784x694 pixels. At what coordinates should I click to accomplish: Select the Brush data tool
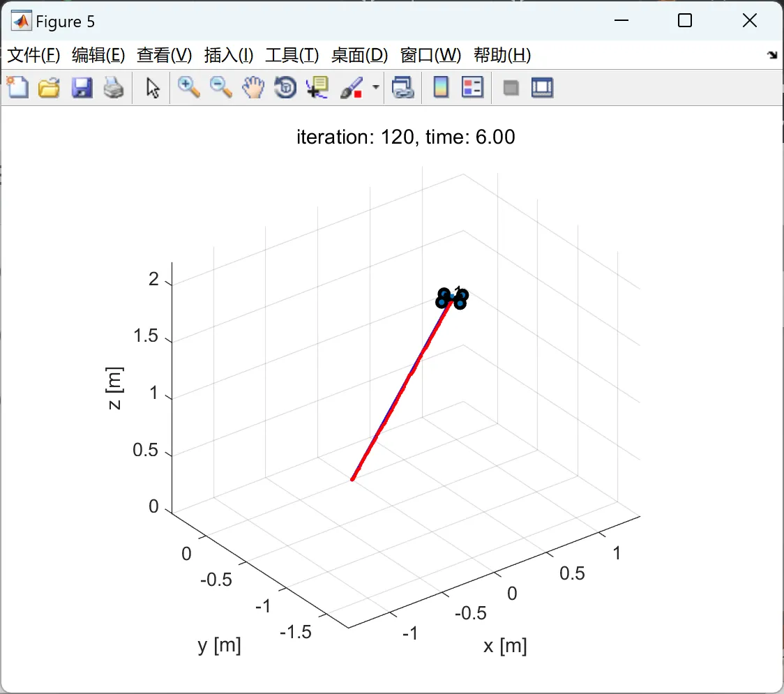pyautogui.click(x=352, y=87)
